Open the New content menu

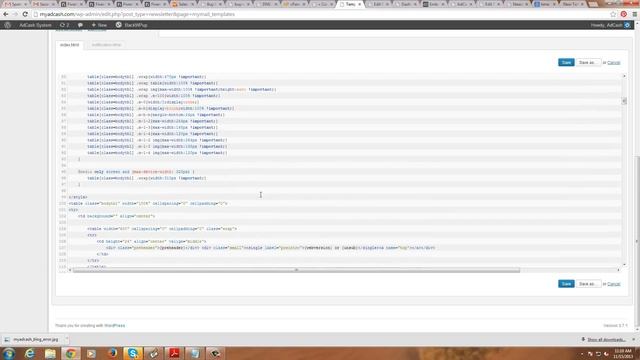point(99,25)
